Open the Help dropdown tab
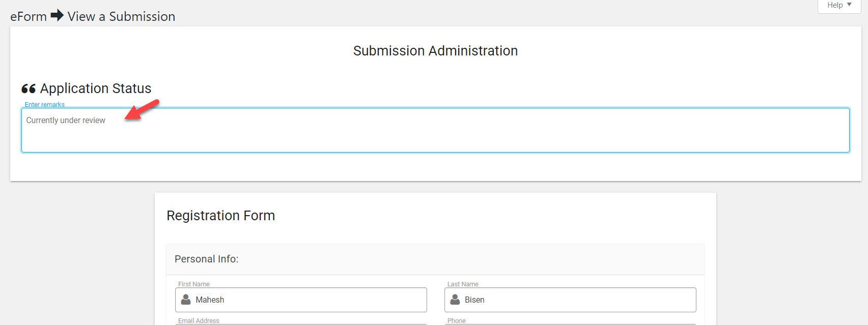This screenshot has width=868, height=325. (x=839, y=6)
